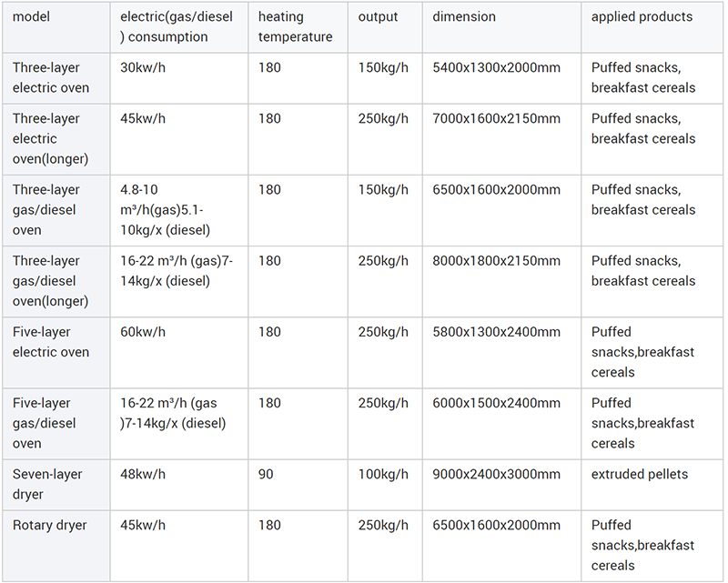Click the '4.8-10 m³/h(gas)' consumption cell

click(178, 210)
